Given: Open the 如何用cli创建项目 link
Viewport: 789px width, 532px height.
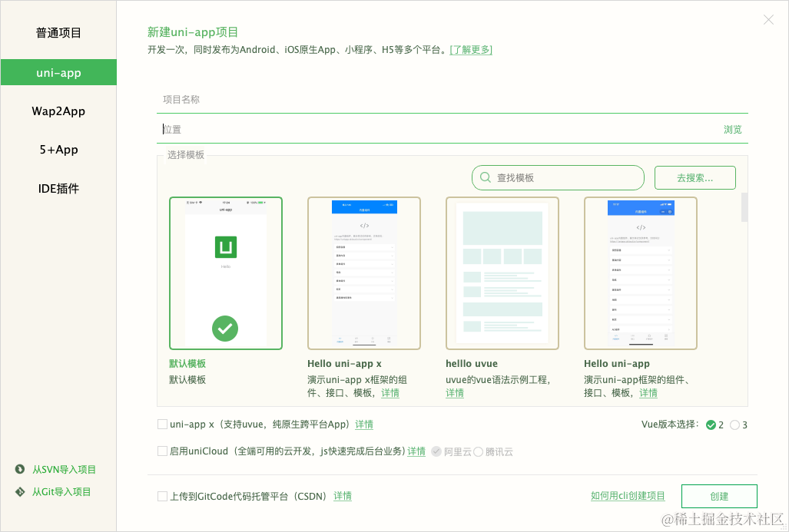Looking at the screenshot, I should 628,496.
